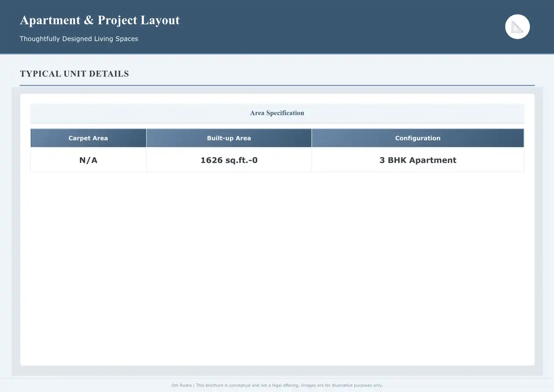554x392 pixels.
Task: Click the Apartment & Project Layout title
Action: tap(100, 20)
